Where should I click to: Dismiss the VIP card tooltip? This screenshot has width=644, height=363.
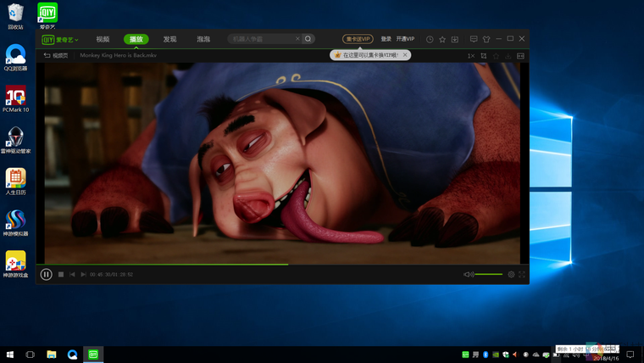[x=405, y=55]
